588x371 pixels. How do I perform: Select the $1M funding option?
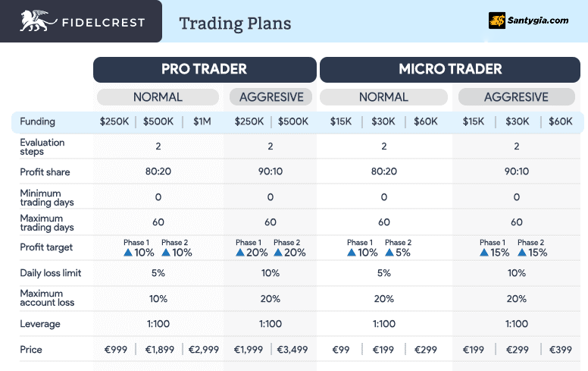tap(202, 121)
